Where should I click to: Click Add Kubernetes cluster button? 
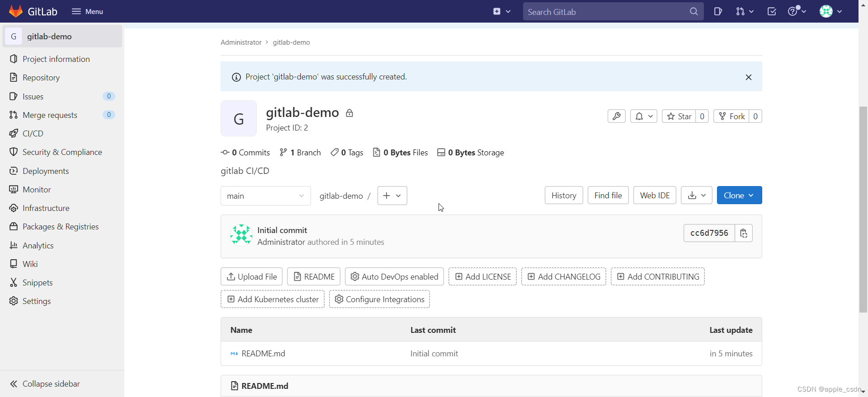pos(273,299)
